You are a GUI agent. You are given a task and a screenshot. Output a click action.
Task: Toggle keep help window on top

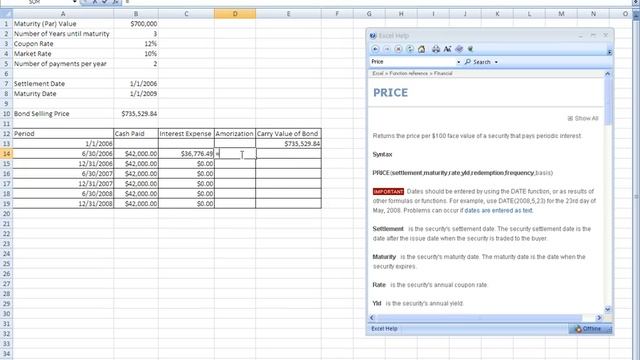click(471, 49)
